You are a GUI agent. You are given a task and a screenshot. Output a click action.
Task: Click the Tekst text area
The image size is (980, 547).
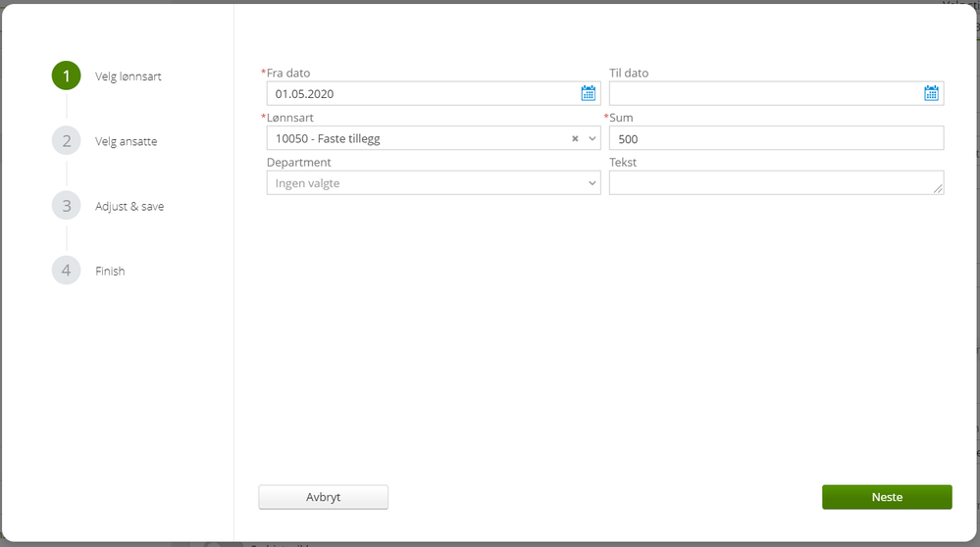[x=776, y=183]
